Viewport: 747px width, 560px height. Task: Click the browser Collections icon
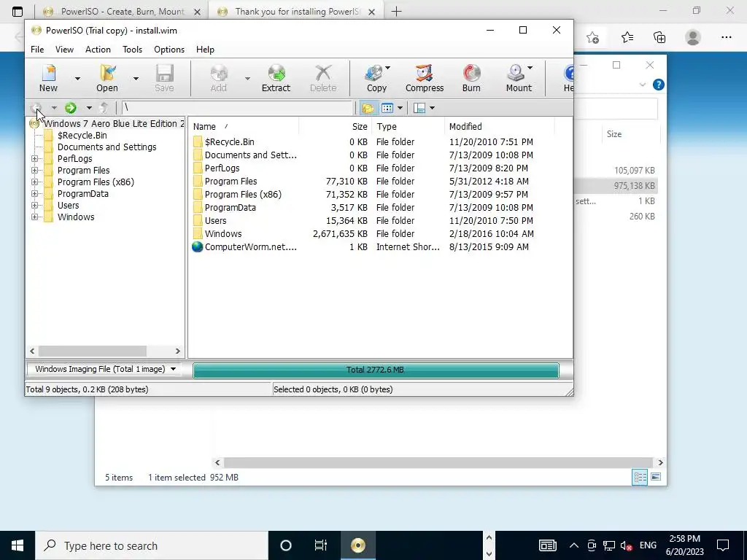tap(659, 37)
